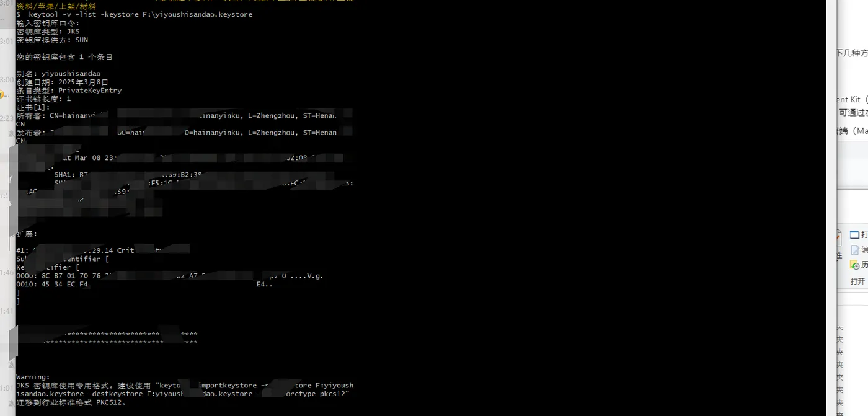Viewport: 868px width, 416px height.
Task: Click the yellow path text 资料/苹果/上架/材料
Action: [x=56, y=6]
